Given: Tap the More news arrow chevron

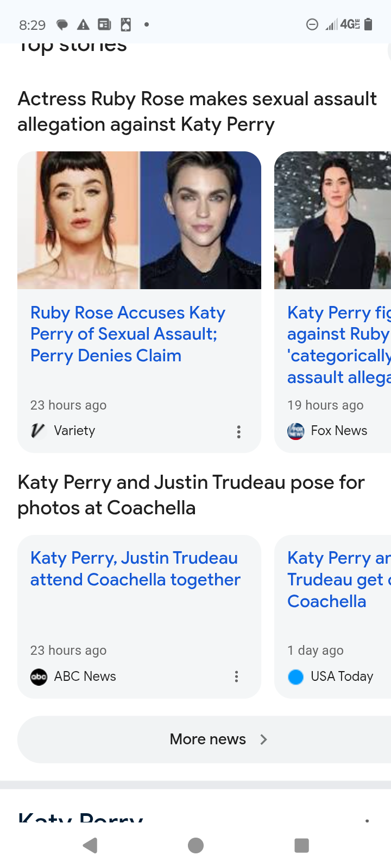Looking at the screenshot, I should click(x=264, y=739).
